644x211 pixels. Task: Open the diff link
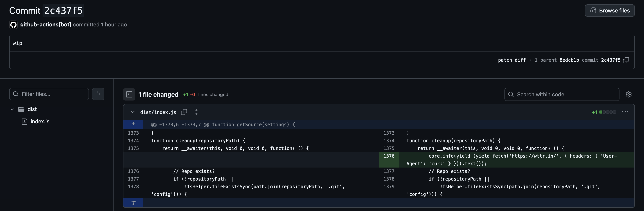[x=520, y=60]
